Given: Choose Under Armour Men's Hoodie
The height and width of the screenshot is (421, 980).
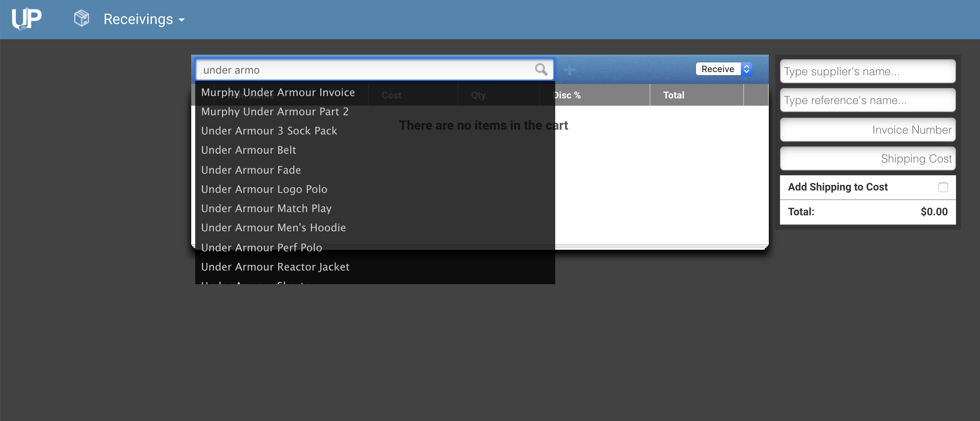Looking at the screenshot, I should click(x=274, y=228).
